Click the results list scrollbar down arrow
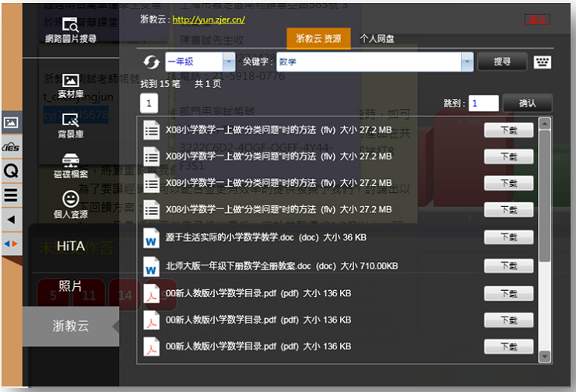576x392 pixels. (544, 356)
